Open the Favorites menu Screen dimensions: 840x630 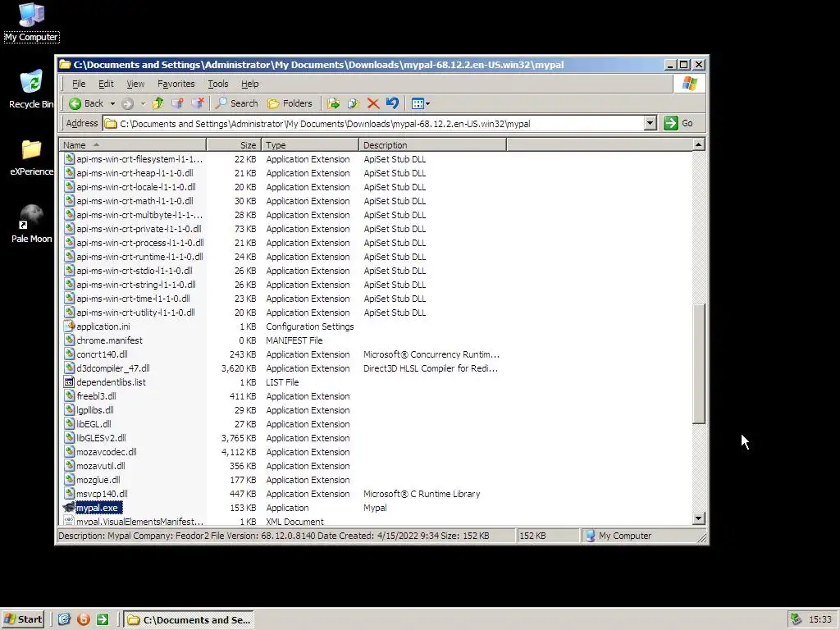click(176, 84)
